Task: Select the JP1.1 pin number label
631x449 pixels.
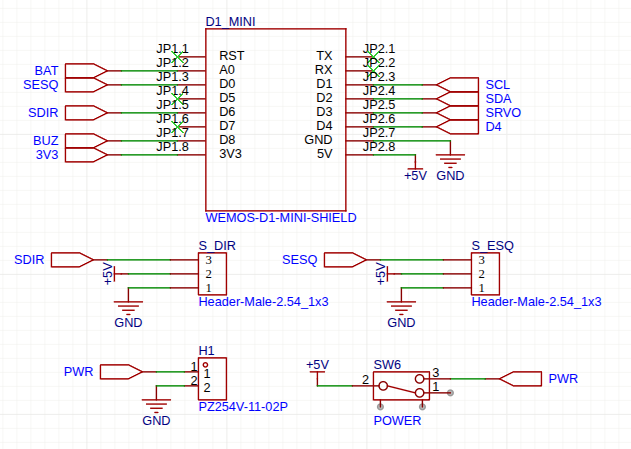Action: (x=172, y=49)
